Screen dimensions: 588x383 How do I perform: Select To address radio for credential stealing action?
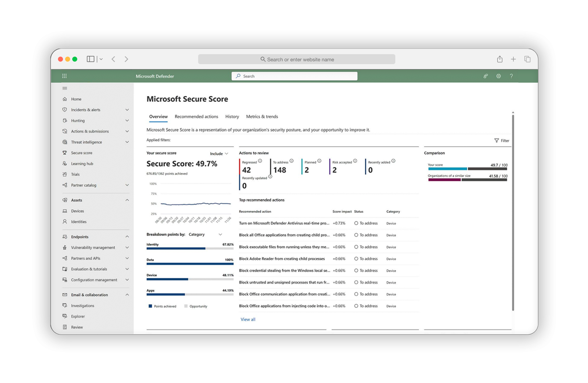(356, 271)
